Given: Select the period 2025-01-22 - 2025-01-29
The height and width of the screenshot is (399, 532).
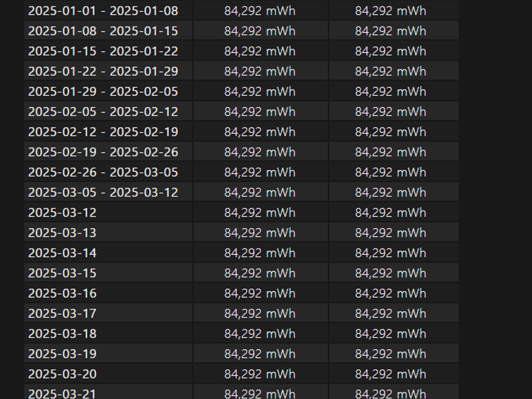Looking at the screenshot, I should [103, 71].
